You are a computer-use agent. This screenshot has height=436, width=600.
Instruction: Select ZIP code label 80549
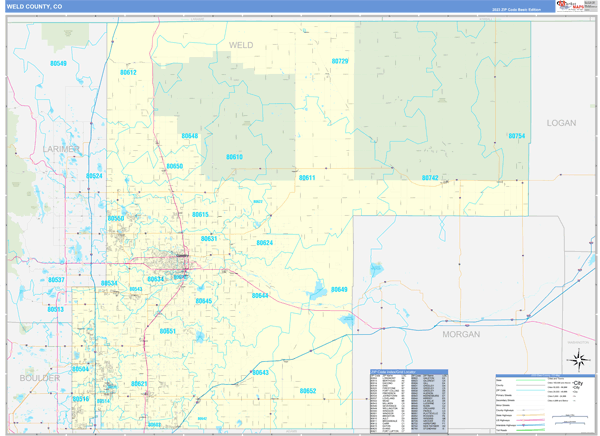click(x=58, y=64)
